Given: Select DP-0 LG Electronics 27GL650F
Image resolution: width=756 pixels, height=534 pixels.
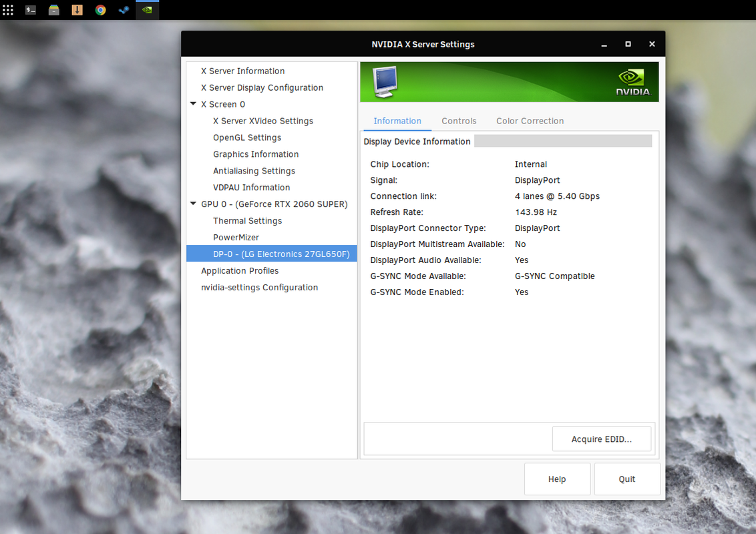Looking at the screenshot, I should click(x=271, y=254).
